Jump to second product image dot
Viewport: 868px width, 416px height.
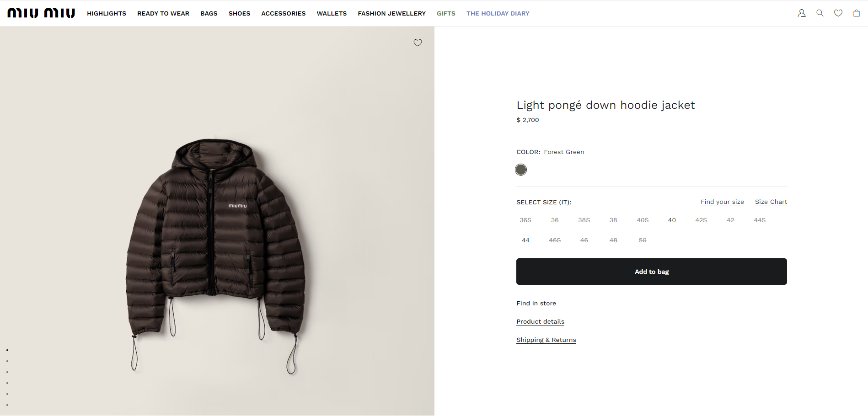[x=7, y=361]
